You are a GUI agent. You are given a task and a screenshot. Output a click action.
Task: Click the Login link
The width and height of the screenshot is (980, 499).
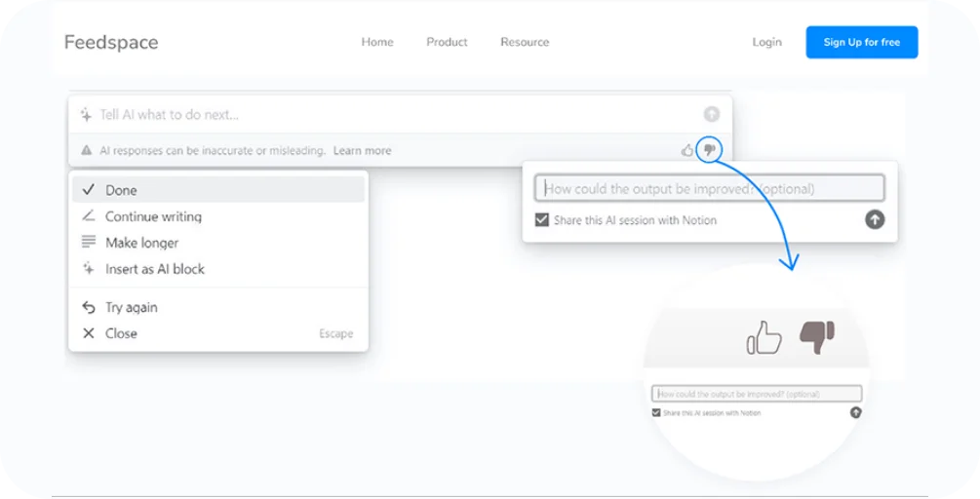766,42
